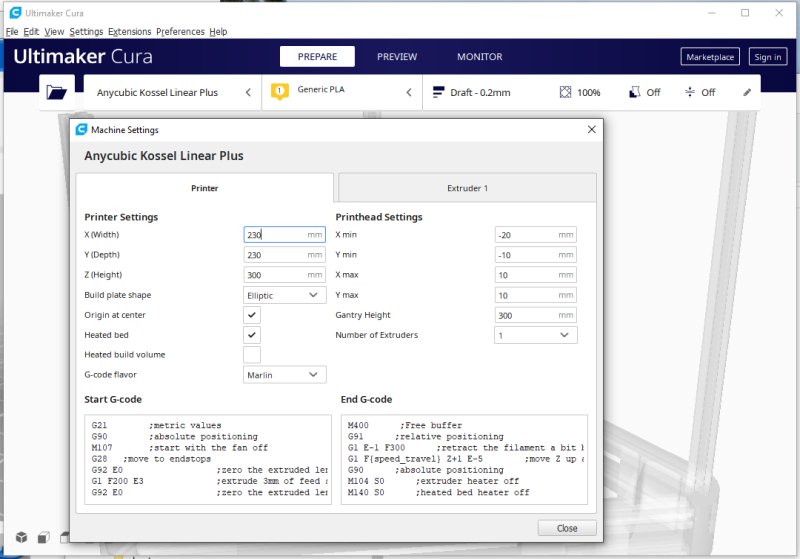The width and height of the screenshot is (800, 559).
Task: Open the View menu
Action: click(x=54, y=32)
